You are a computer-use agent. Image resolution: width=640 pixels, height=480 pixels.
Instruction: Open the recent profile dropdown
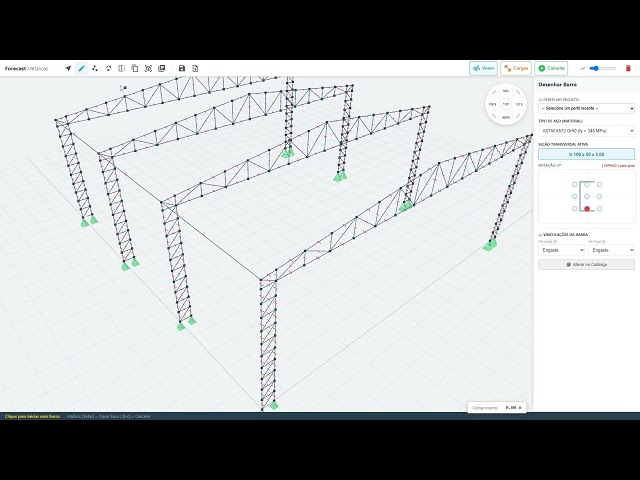click(x=586, y=108)
